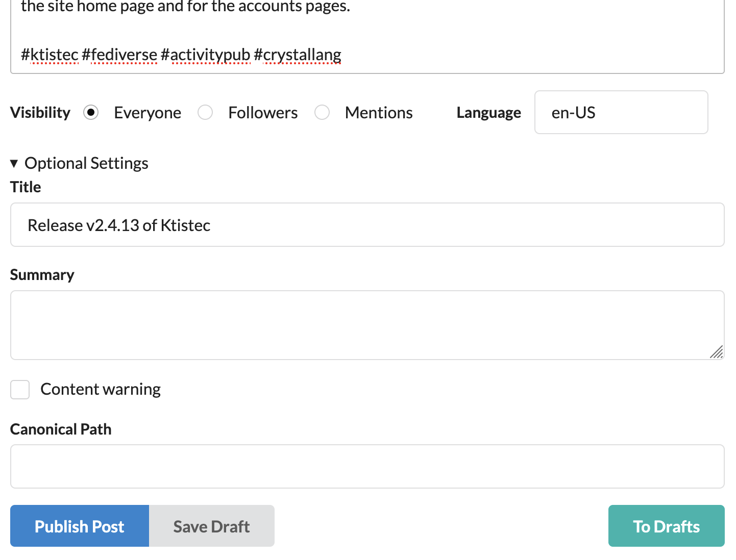Screen dimensions: 736x560
Task: Click the Save Draft button
Action: [211, 526]
